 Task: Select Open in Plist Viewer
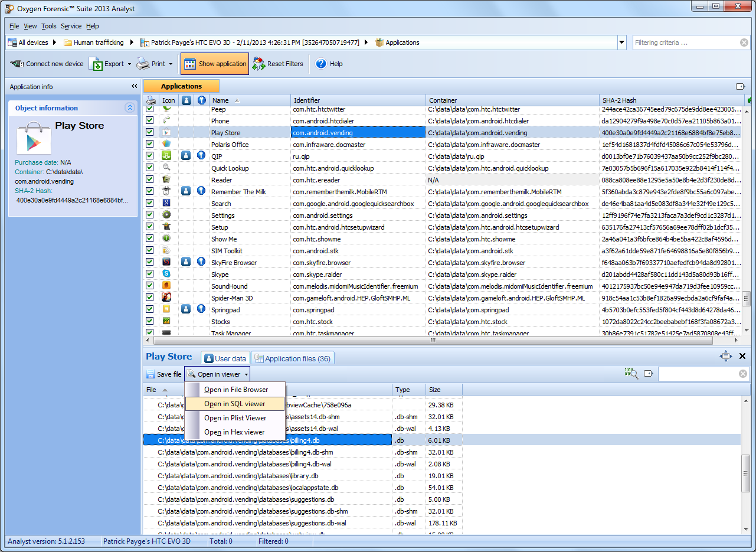tap(235, 418)
